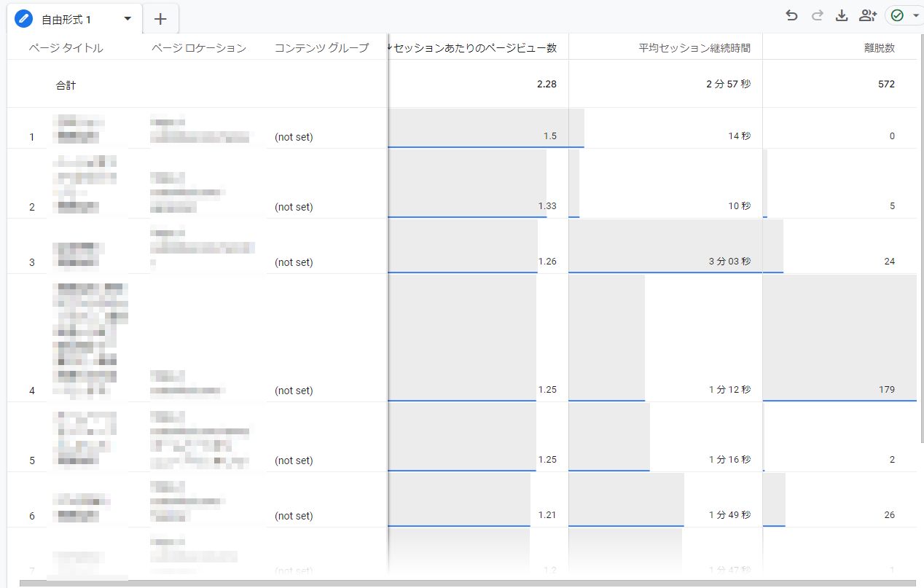This screenshot has height=588, width=924.
Task: Click the ページ タイトル column header
Action: click(66, 48)
